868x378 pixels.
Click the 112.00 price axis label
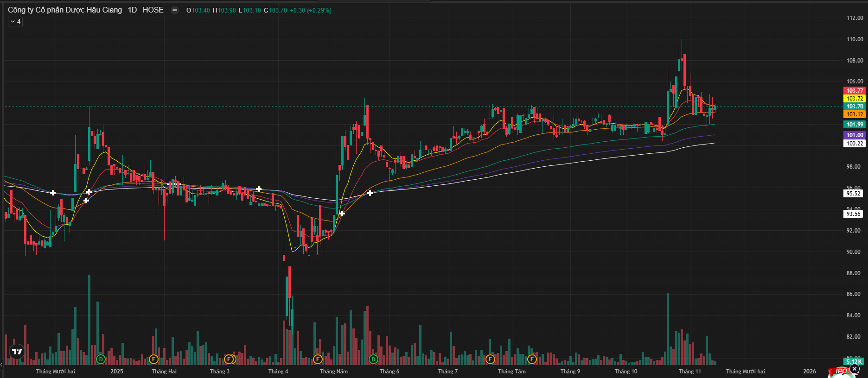click(855, 18)
